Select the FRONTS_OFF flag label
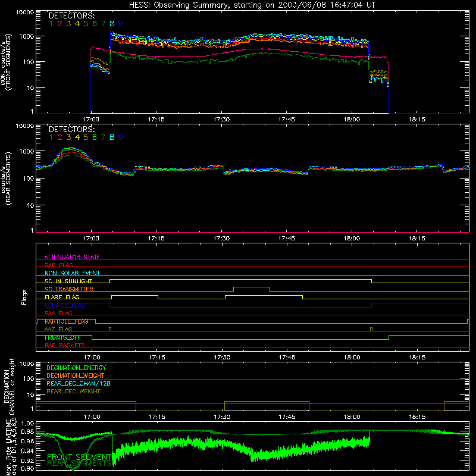 click(62, 337)
